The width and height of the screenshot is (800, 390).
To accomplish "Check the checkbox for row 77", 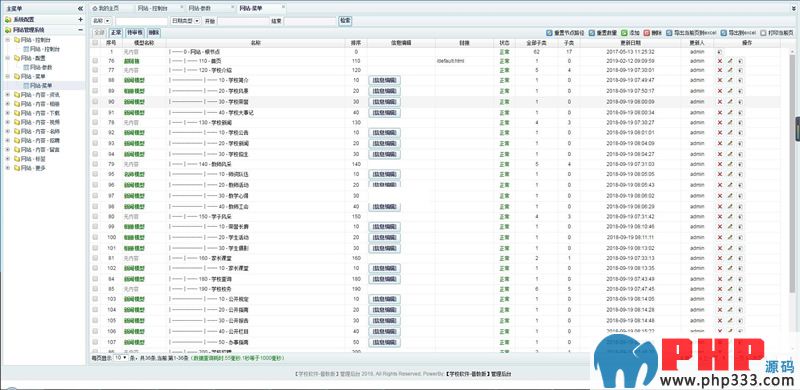I will (x=95, y=69).
